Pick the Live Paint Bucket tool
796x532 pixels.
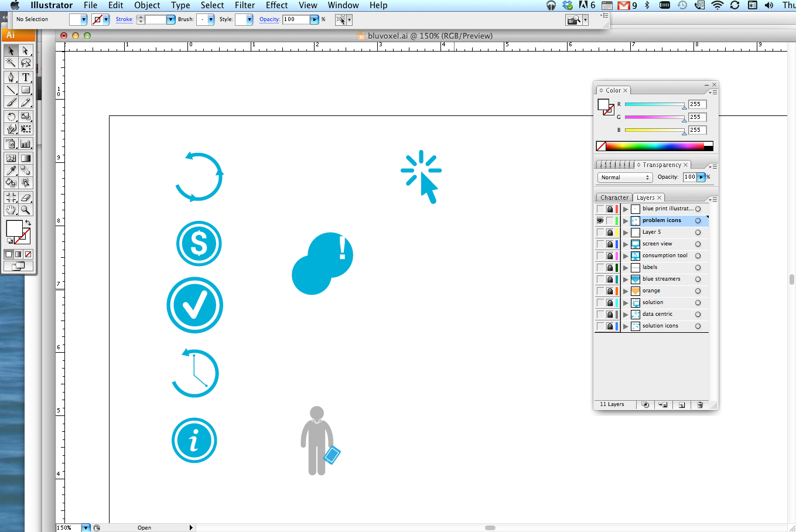11,183
